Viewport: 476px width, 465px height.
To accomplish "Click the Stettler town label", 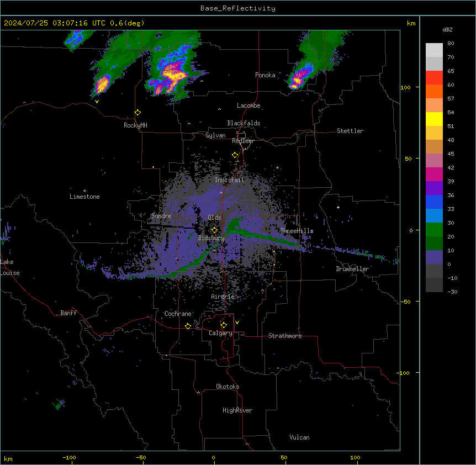I will point(350,131).
